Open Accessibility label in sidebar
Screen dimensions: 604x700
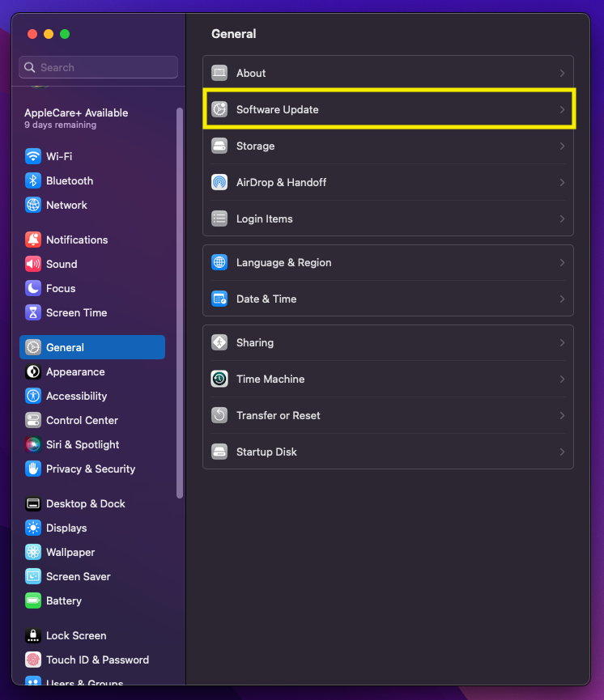point(76,396)
